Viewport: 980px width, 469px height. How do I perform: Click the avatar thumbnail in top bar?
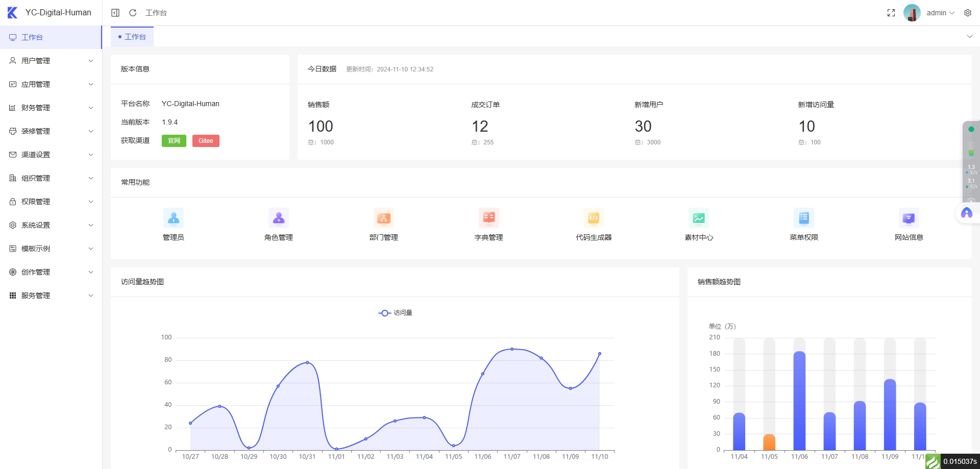912,13
